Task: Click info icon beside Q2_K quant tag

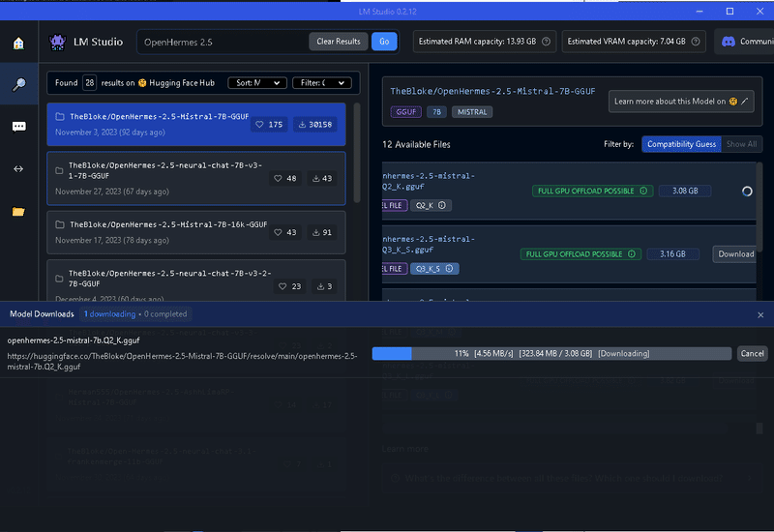Action: pyautogui.click(x=442, y=205)
